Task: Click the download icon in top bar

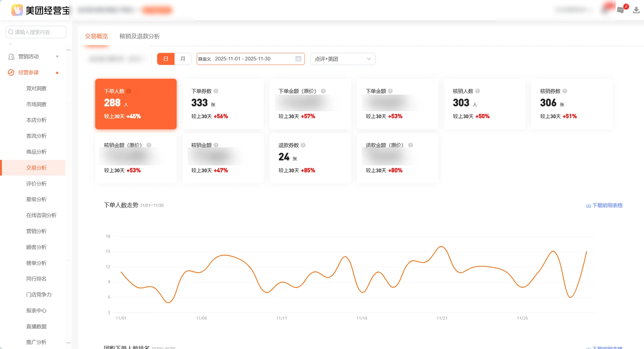Action: pos(636,10)
